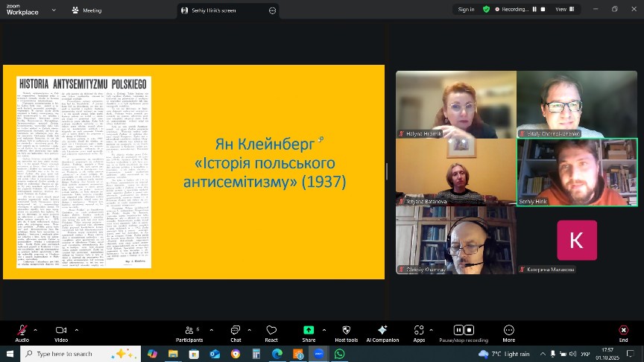Open the Apps icon in toolbar
The width and height of the screenshot is (644, 362).
tap(419, 331)
